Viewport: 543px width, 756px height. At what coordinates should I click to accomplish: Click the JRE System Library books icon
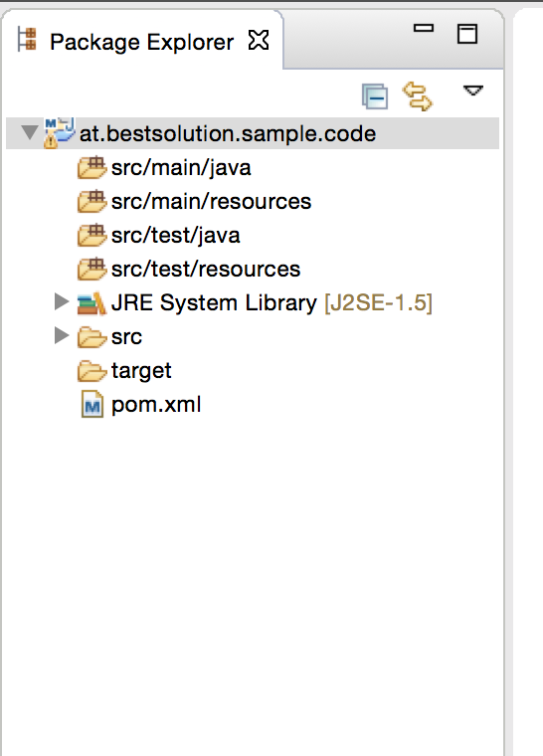click(x=91, y=302)
